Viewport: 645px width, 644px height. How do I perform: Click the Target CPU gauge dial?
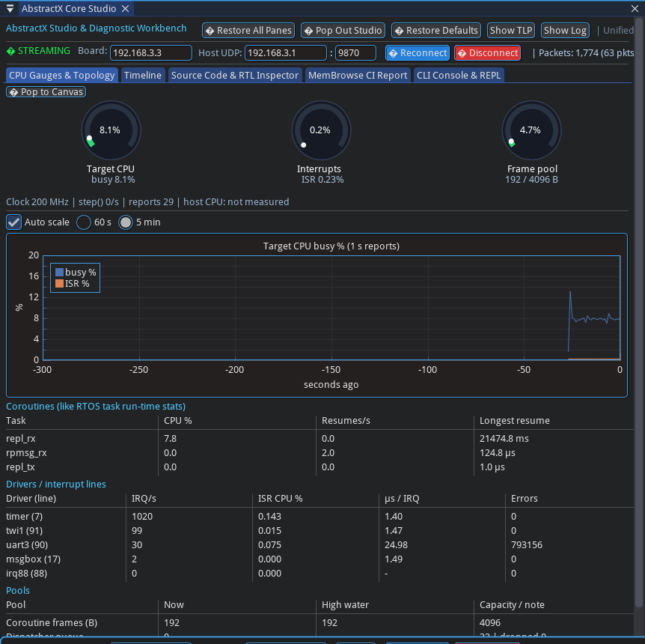[x=111, y=130]
